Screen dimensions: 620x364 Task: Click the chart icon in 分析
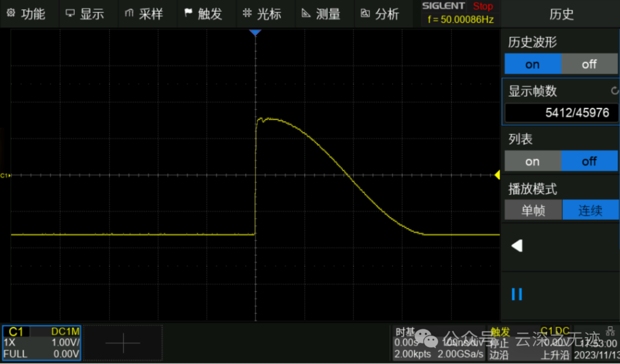(365, 13)
